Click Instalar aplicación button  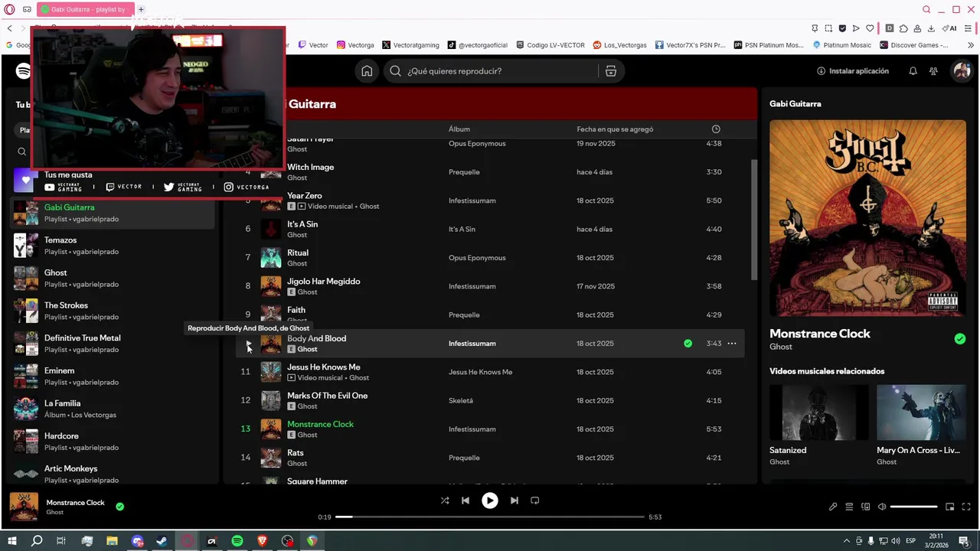(853, 71)
